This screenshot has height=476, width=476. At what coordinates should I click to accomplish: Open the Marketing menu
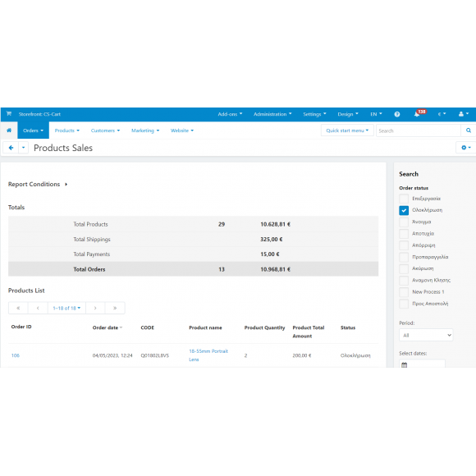pyautogui.click(x=145, y=130)
